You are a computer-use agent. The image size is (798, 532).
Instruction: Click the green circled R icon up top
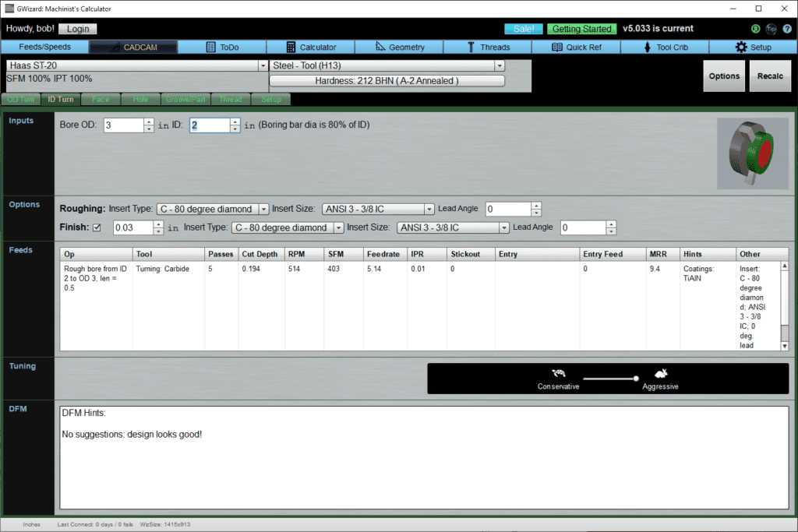(754, 29)
